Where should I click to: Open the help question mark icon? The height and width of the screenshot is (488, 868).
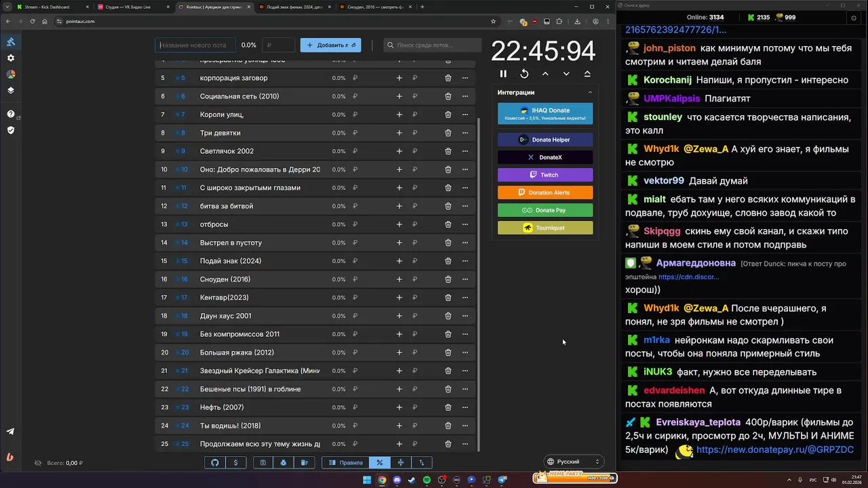11,114
